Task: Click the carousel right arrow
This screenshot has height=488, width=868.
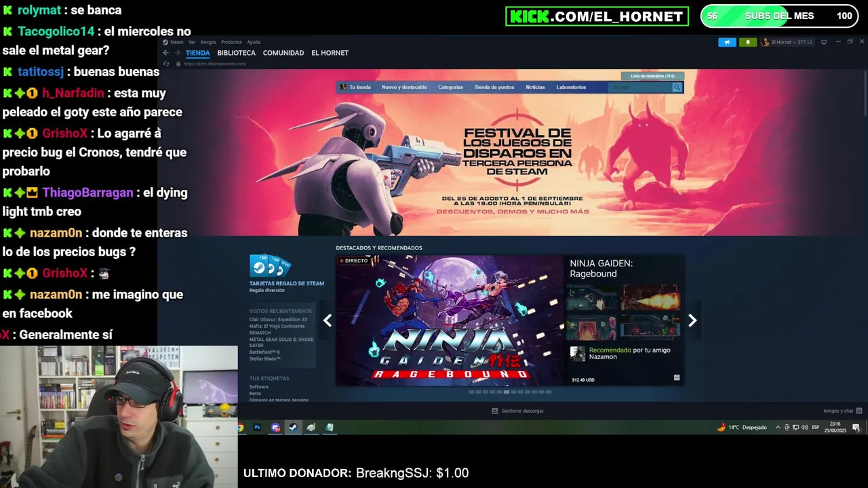Action: click(692, 321)
